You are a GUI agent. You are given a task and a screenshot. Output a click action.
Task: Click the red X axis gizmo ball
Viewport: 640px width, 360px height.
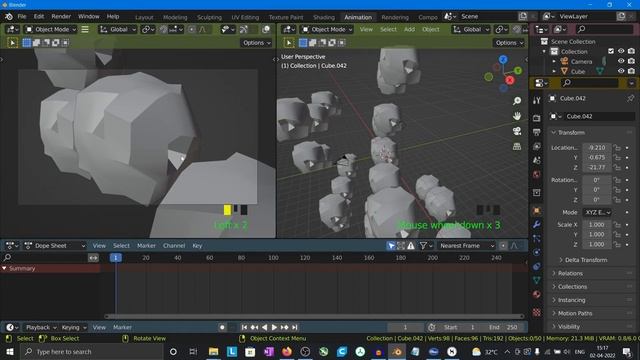click(x=510, y=80)
